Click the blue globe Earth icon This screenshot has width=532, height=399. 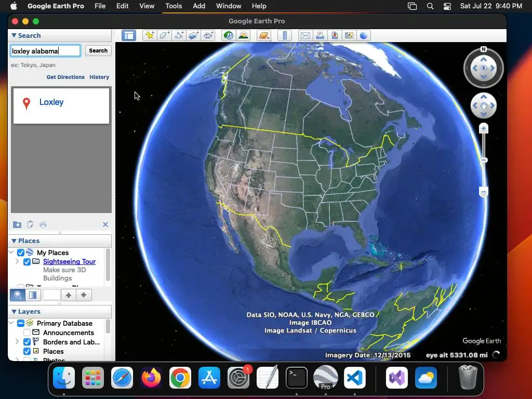point(363,35)
